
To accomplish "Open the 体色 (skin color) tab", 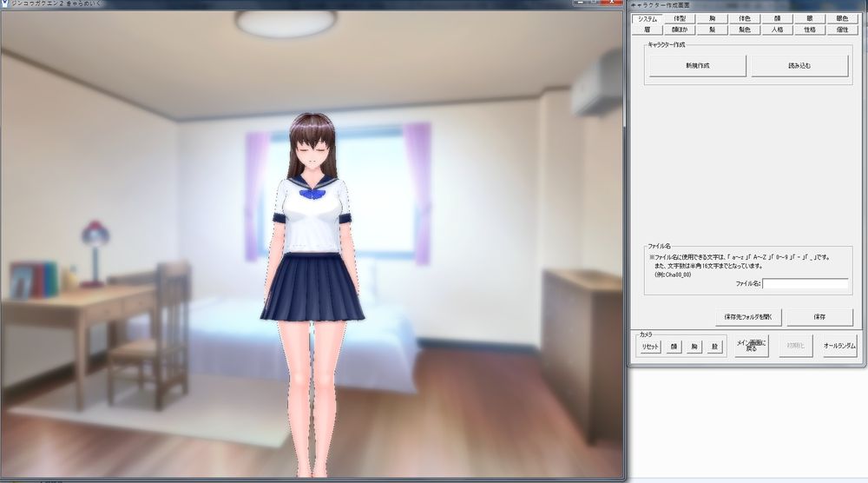I will tap(745, 18).
